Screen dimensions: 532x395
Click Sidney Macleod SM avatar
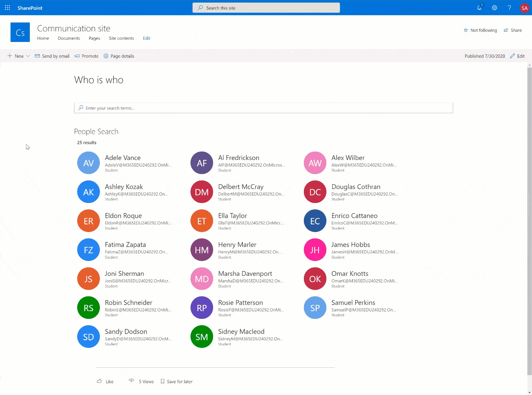click(x=202, y=337)
